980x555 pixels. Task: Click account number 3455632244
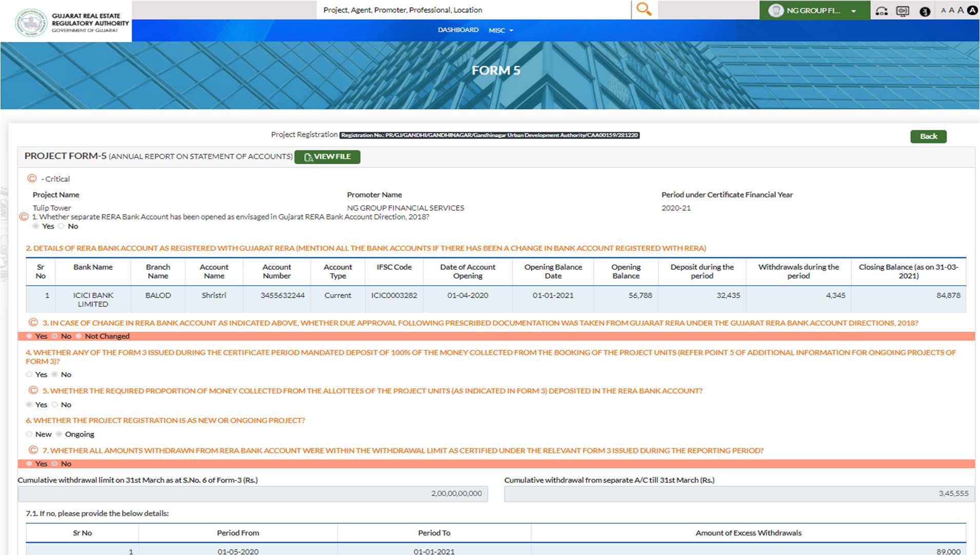click(x=282, y=295)
